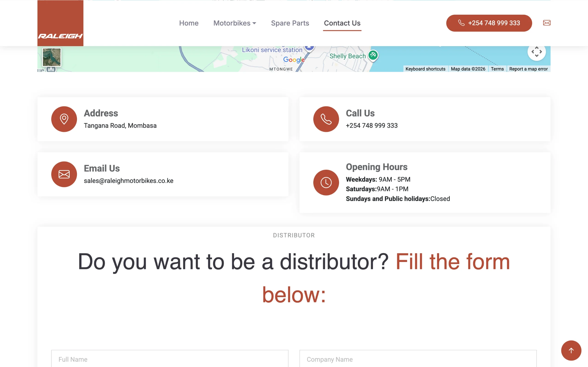The image size is (588, 367).
Task: Click the map camera pan control
Action: pyautogui.click(x=536, y=52)
